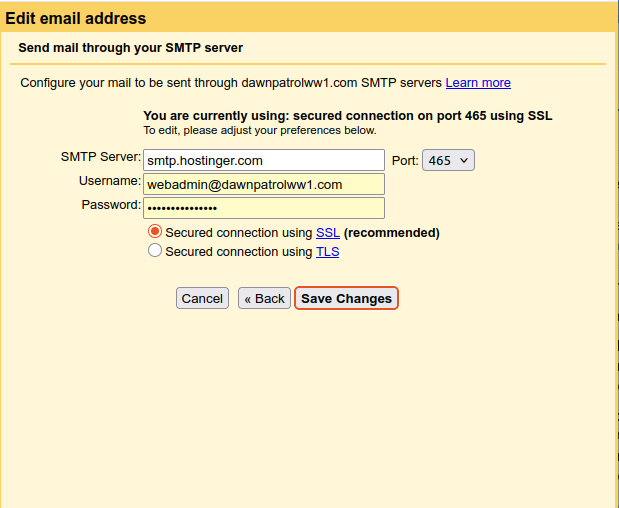This screenshot has width=619, height=508.
Task: Click the Port label
Action: tap(404, 160)
